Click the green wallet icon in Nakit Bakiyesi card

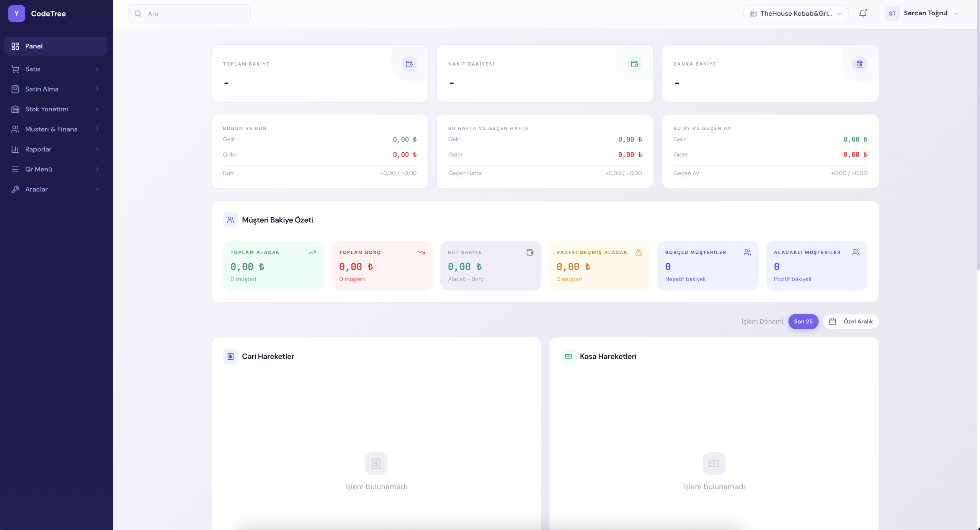click(x=634, y=64)
